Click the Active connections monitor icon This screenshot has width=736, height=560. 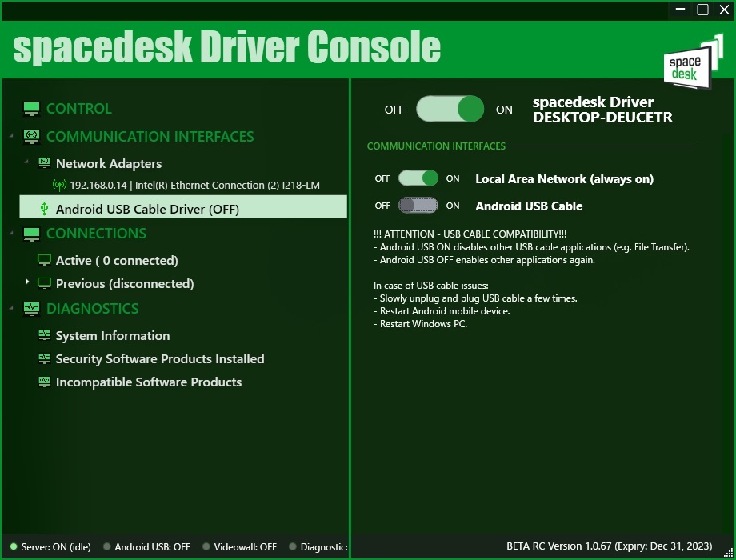point(44,260)
